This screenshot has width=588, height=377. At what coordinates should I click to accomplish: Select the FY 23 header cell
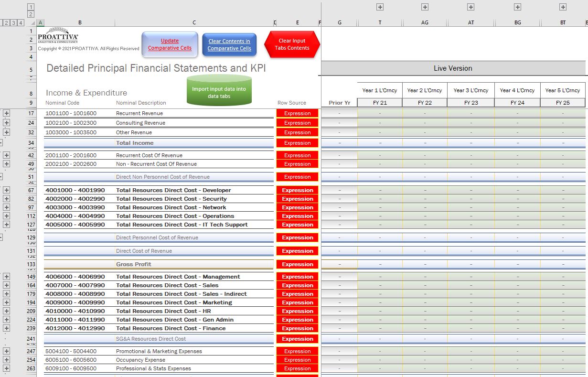pyautogui.click(x=471, y=103)
